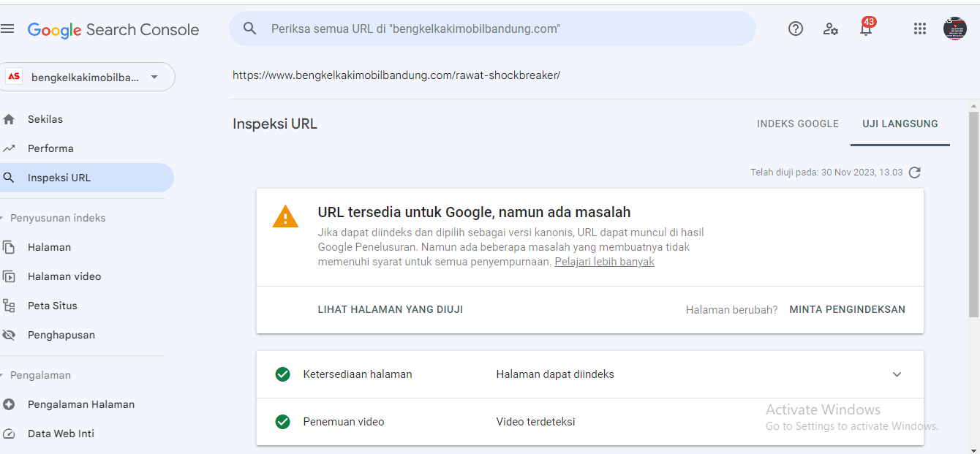Collapse the Pengalaman sidebar section
This screenshot has height=454, width=980.
[37, 375]
